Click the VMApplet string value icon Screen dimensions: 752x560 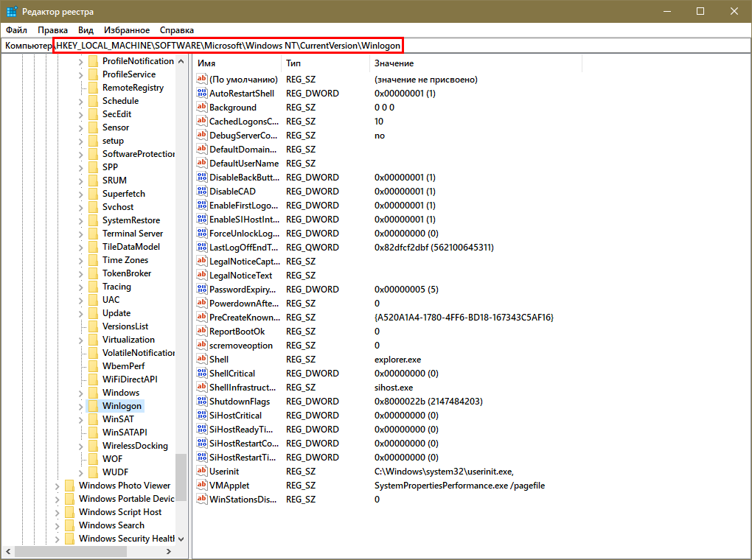pyautogui.click(x=202, y=485)
